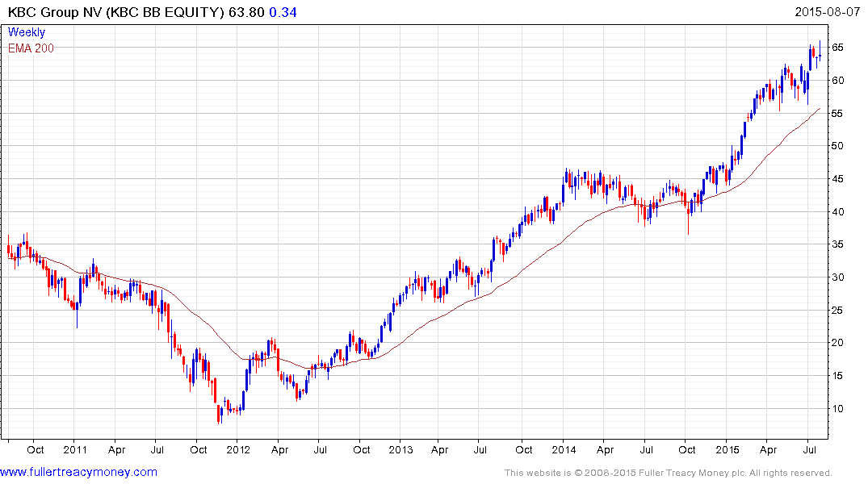The image size is (868, 484).
Task: Click the 20 price axis label
Action: tap(837, 343)
